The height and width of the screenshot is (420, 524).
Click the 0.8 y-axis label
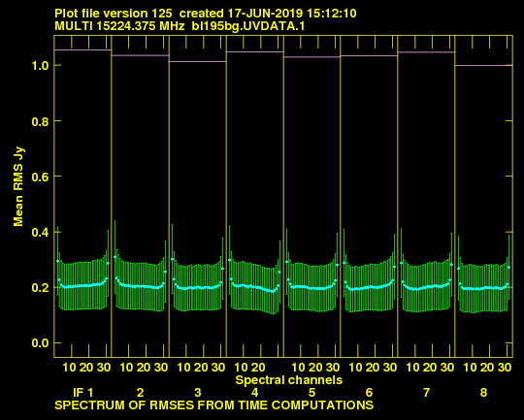(40, 121)
